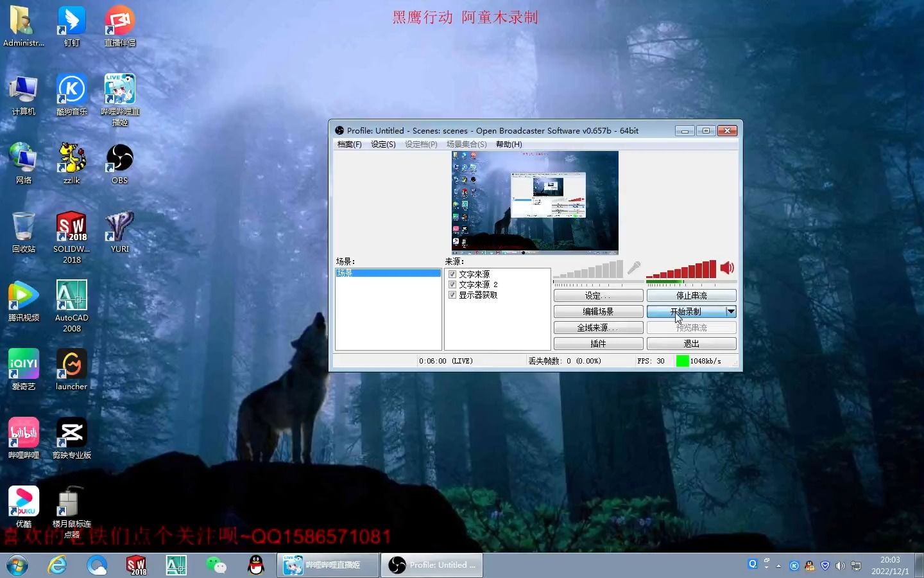This screenshot has width=924, height=578.
Task: Open the 帮助(H) menu
Action: [509, 144]
